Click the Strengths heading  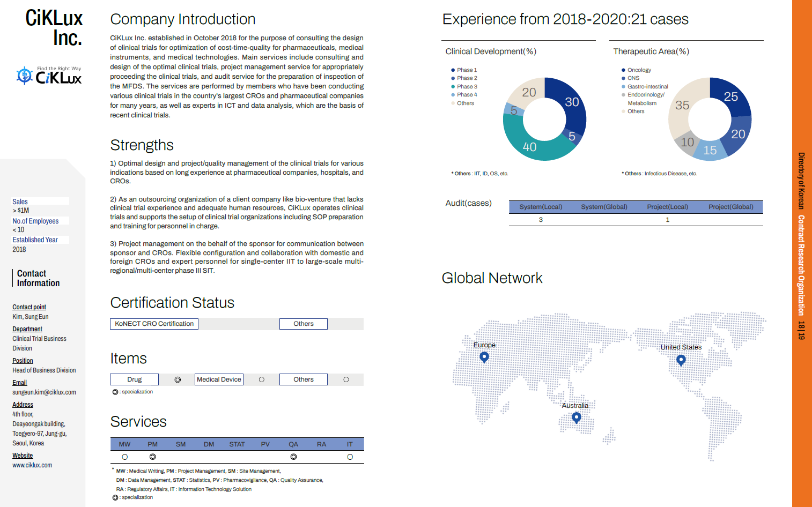[142, 145]
